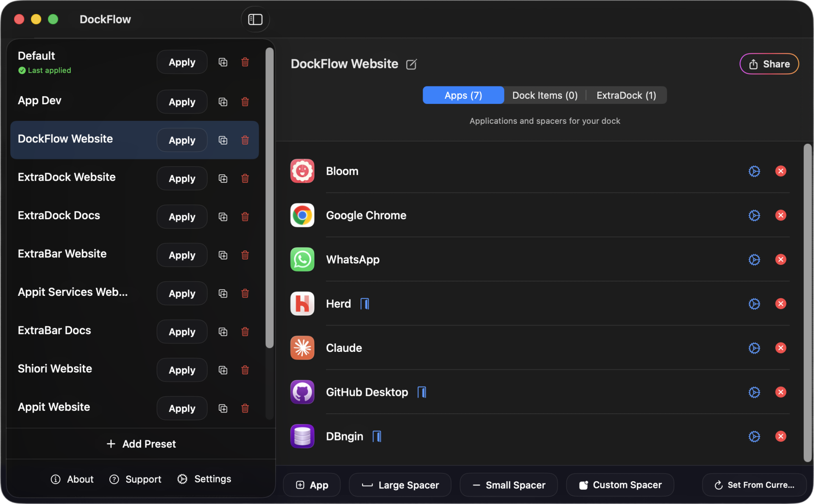Screen dimensions: 814x504
Task: Apply the App Dev preset
Action: (182, 102)
